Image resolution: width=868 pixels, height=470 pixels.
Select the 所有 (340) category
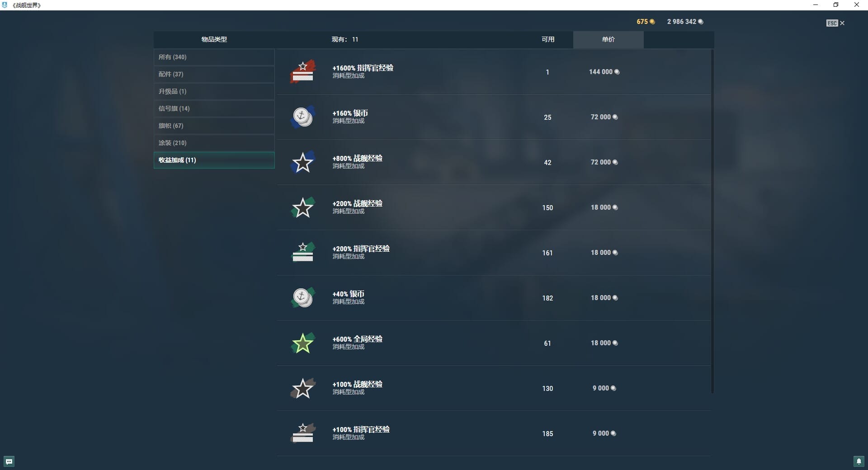(x=214, y=57)
